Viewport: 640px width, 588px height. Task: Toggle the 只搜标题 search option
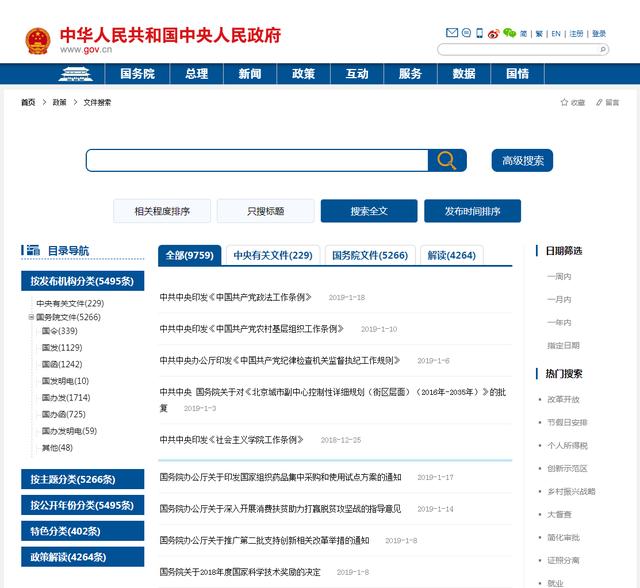265,211
